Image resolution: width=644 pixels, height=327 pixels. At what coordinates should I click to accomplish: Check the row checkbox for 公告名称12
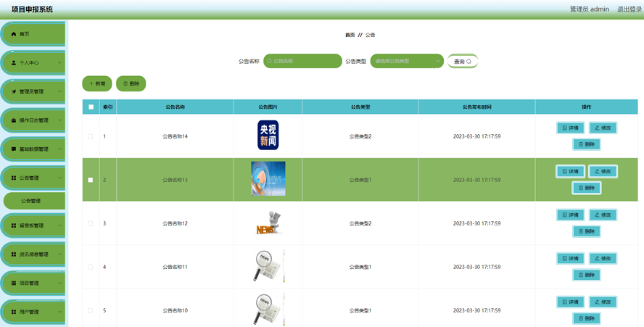91,223
